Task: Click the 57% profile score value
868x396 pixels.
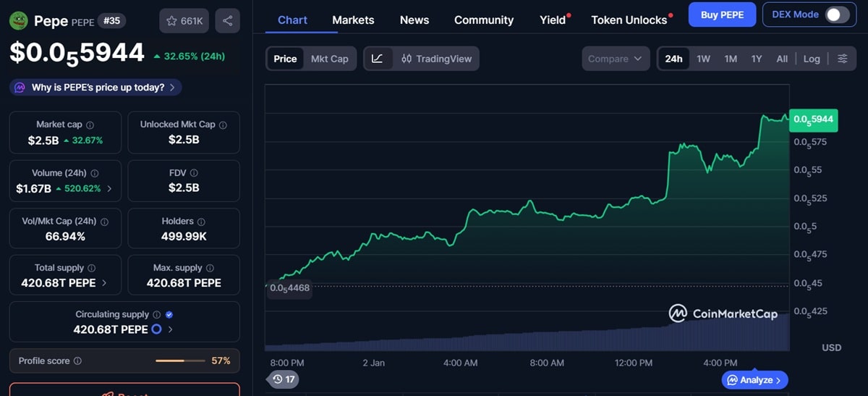Action: click(x=221, y=361)
